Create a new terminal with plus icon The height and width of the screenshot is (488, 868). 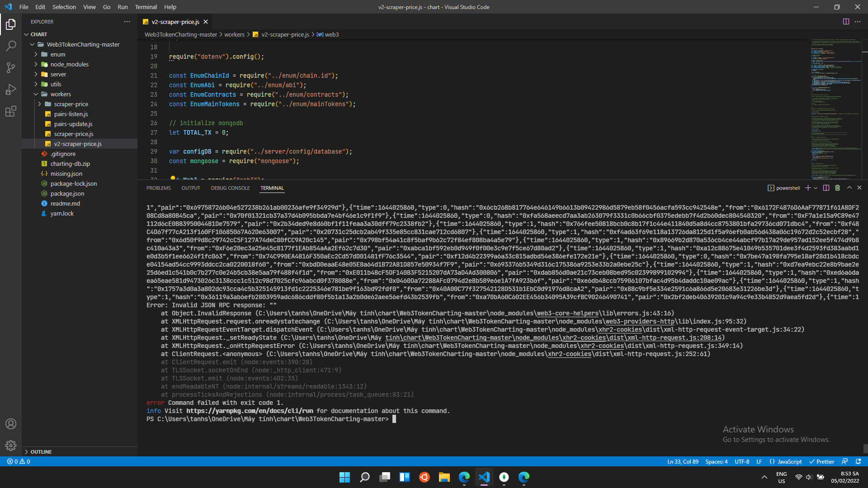(x=808, y=188)
